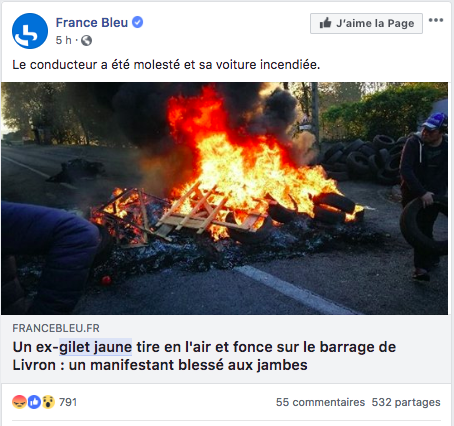Click the highlighted 'gilet jaune' text
Image resolution: width=454 pixels, height=426 pixels.
[95, 347]
